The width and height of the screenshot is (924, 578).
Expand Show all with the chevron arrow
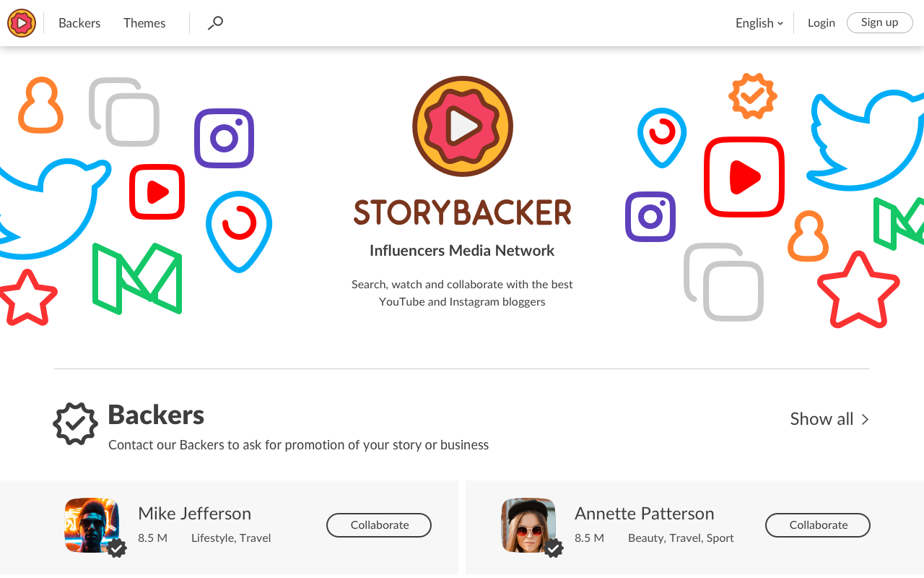866,419
